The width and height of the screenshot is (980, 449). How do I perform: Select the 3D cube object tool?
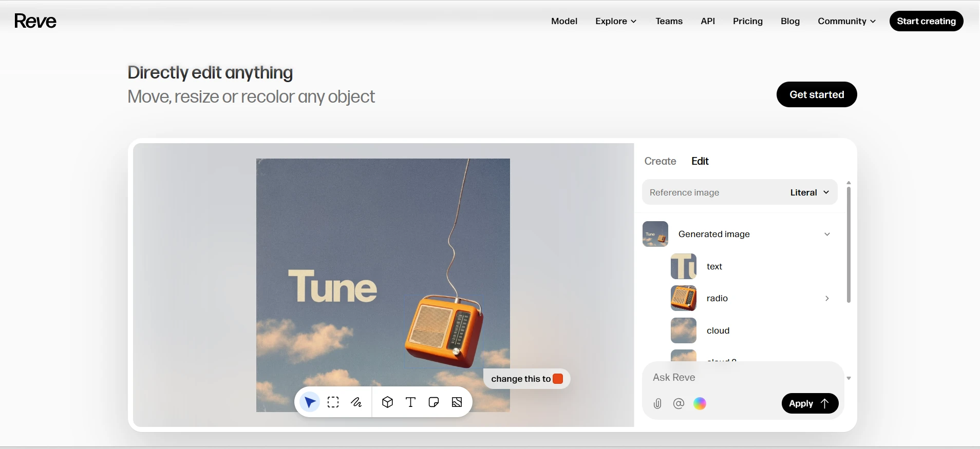[388, 402]
